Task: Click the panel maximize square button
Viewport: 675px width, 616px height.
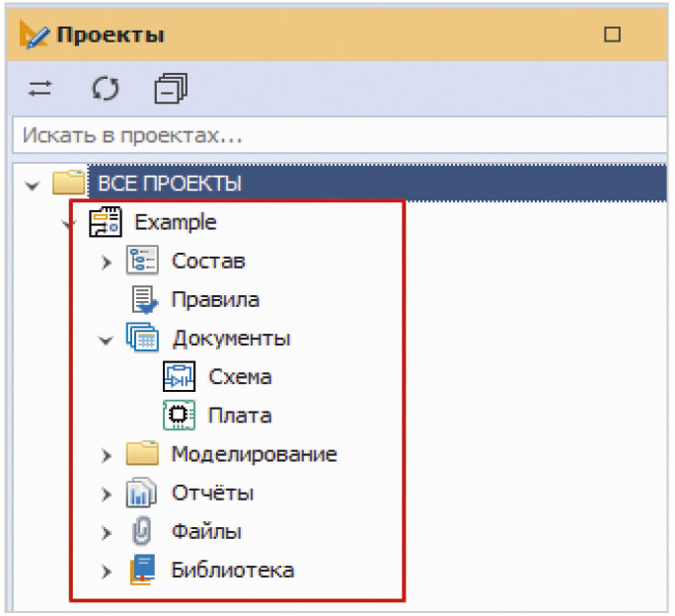Action: point(612,35)
